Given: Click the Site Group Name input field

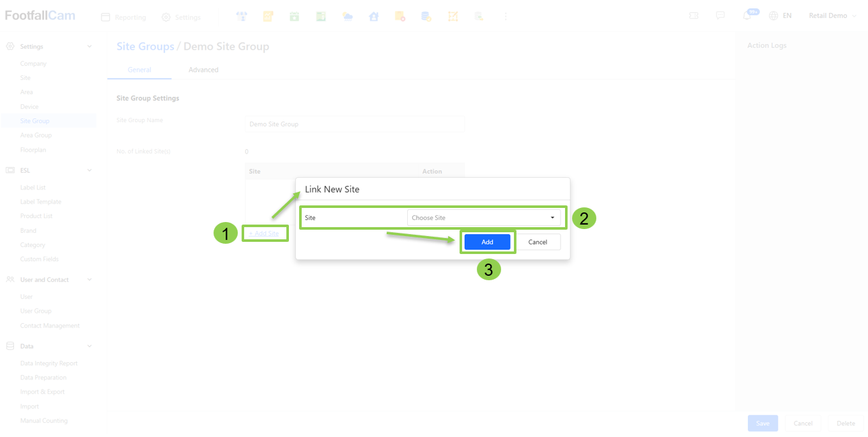Looking at the screenshot, I should [x=354, y=124].
